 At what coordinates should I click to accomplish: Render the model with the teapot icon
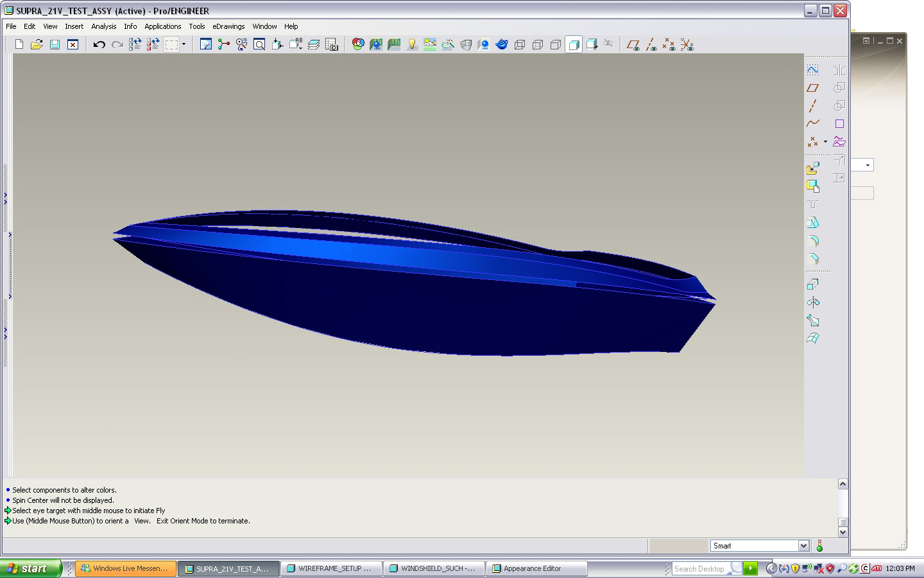tap(502, 44)
